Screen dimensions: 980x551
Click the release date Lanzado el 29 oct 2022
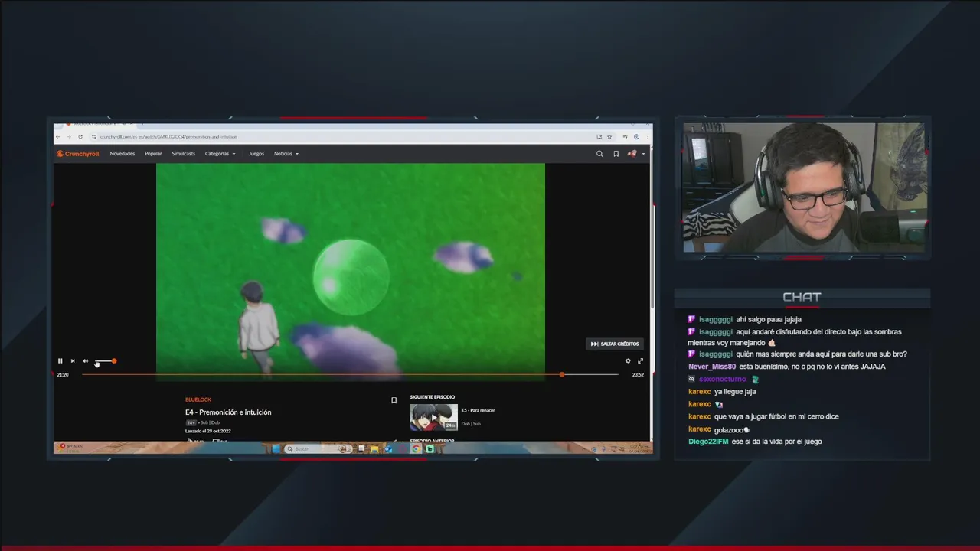coord(208,431)
